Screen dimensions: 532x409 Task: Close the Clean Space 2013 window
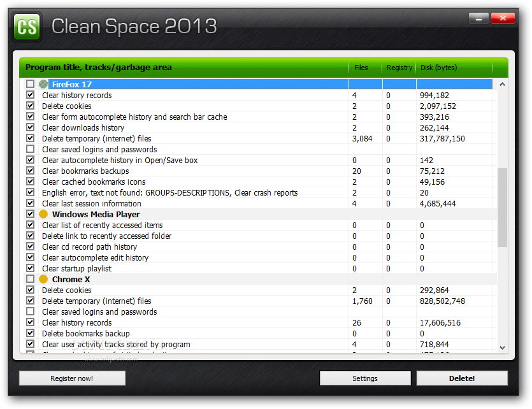point(503,18)
